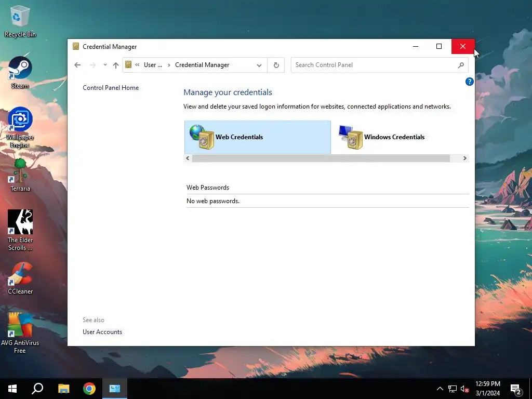
Task: Click the Credential Manager title bar icon
Action: (76, 46)
